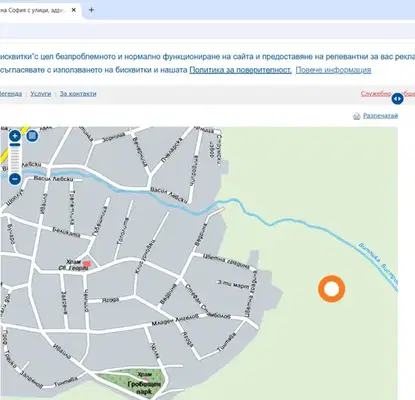
Task: Click the Разпечатай print link
Action: pos(380,116)
